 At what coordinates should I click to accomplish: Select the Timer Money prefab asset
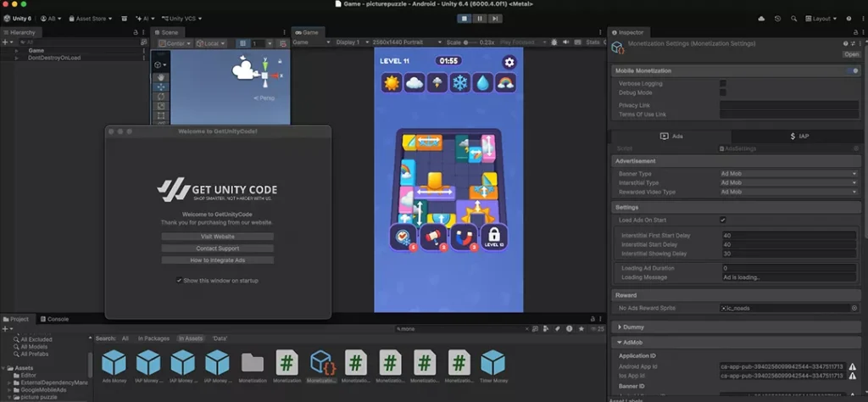[x=492, y=366]
